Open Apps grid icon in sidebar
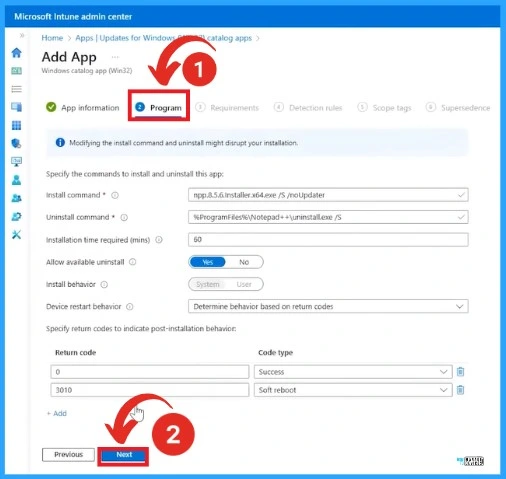The height and width of the screenshot is (479, 506). coord(16,125)
